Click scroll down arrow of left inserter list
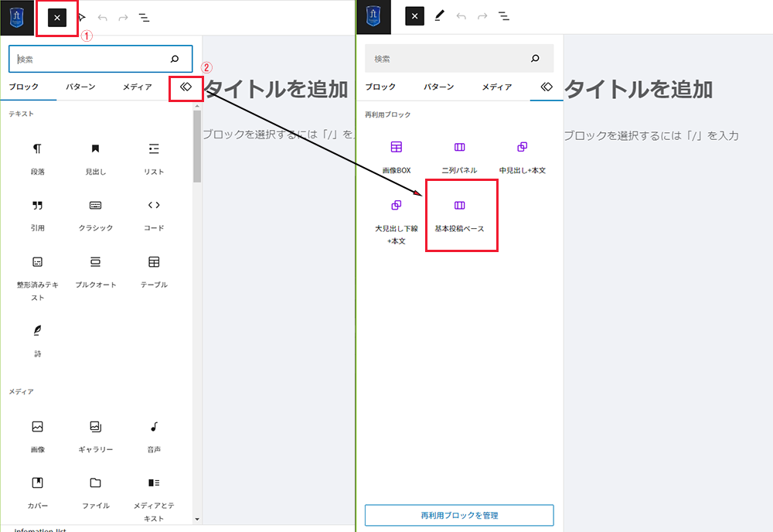The height and width of the screenshot is (532, 773). [x=197, y=519]
